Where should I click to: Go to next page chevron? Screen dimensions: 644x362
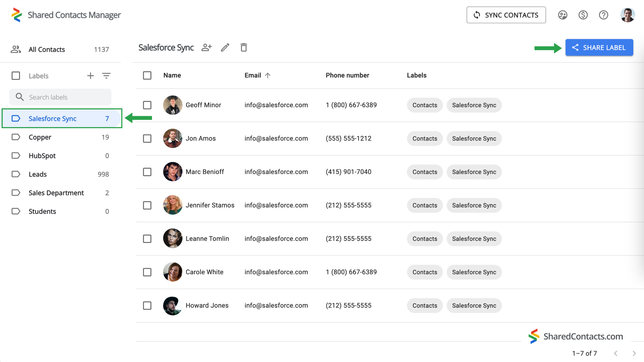point(634,353)
